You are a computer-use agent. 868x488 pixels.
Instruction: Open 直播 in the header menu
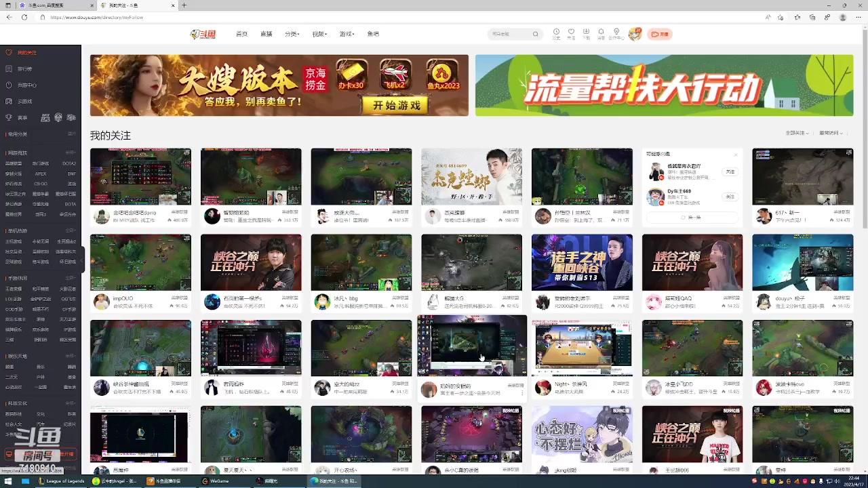(x=266, y=34)
